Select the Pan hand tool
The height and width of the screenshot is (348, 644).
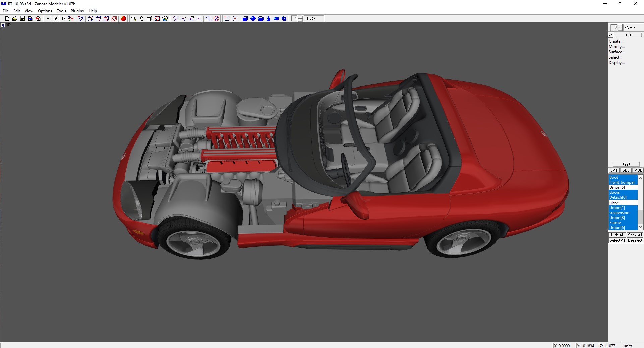pyautogui.click(x=141, y=19)
